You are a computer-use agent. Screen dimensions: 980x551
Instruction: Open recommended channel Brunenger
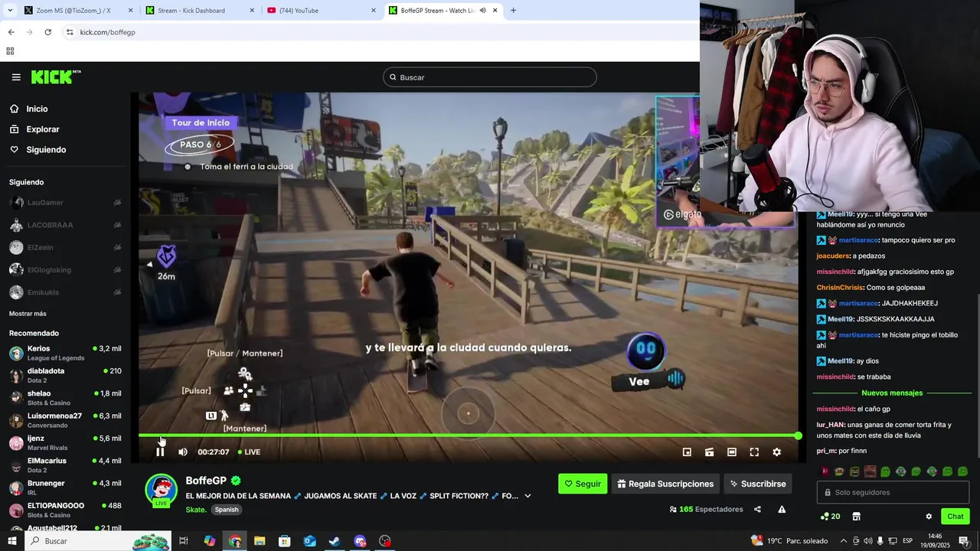click(65, 487)
